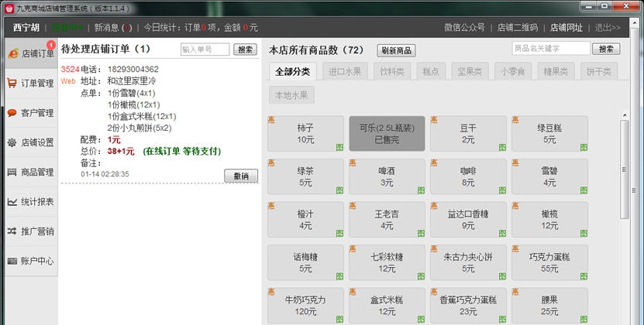Open 店铺订单 in the sidebar

[31, 53]
